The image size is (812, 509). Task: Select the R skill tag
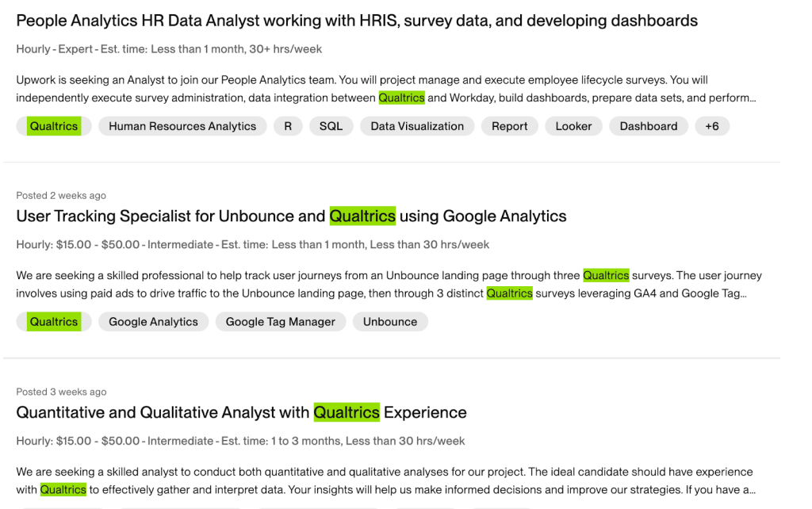[288, 126]
